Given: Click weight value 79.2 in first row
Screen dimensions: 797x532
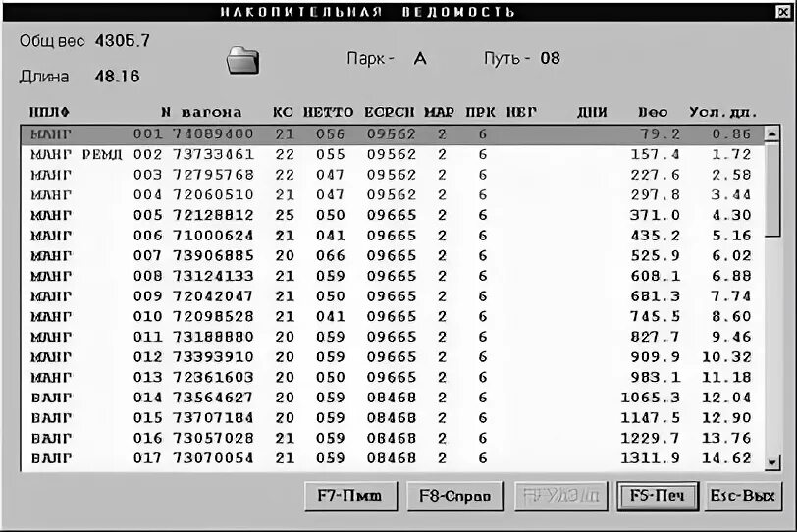Looking at the screenshot, I should tap(660, 134).
